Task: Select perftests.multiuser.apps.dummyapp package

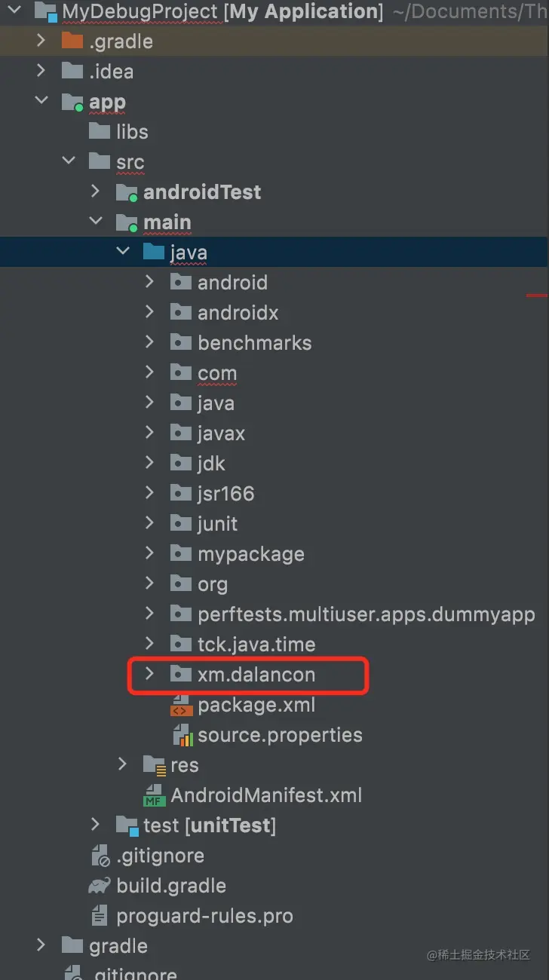Action: (367, 614)
